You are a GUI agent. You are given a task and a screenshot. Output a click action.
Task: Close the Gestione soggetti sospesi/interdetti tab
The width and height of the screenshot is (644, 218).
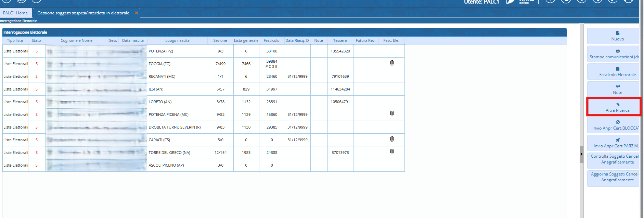point(137,13)
